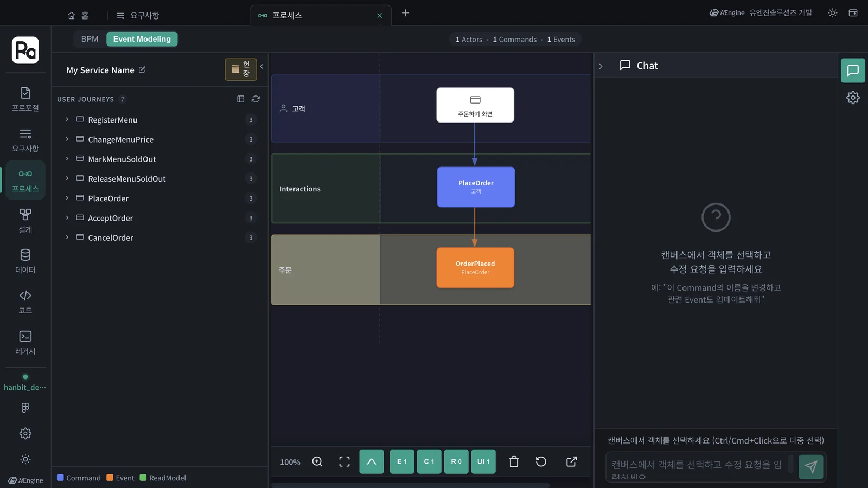Open right panel settings gear

click(853, 98)
